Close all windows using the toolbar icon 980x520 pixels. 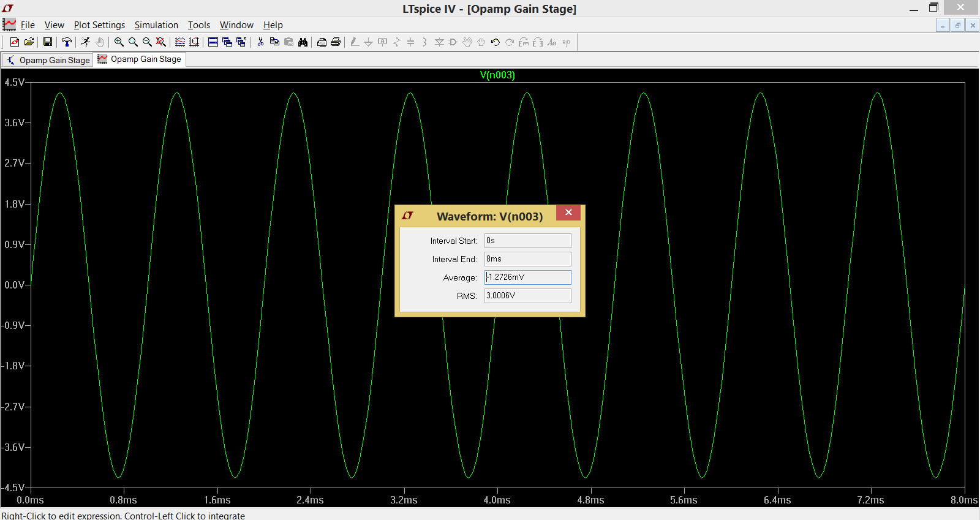[241, 42]
